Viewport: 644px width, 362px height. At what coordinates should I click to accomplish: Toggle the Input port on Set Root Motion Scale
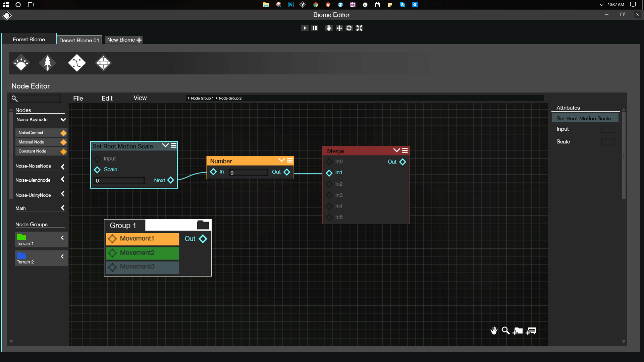tap(97, 159)
